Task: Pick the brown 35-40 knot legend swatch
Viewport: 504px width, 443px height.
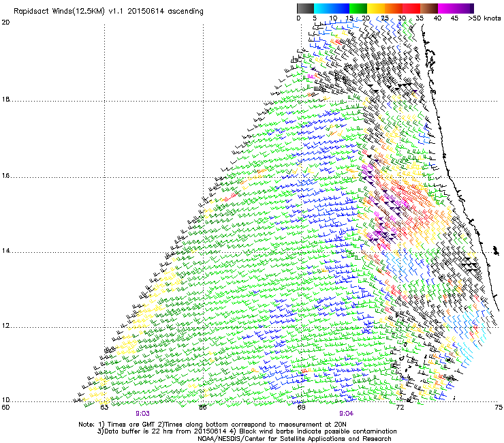Action: [x=429, y=8]
